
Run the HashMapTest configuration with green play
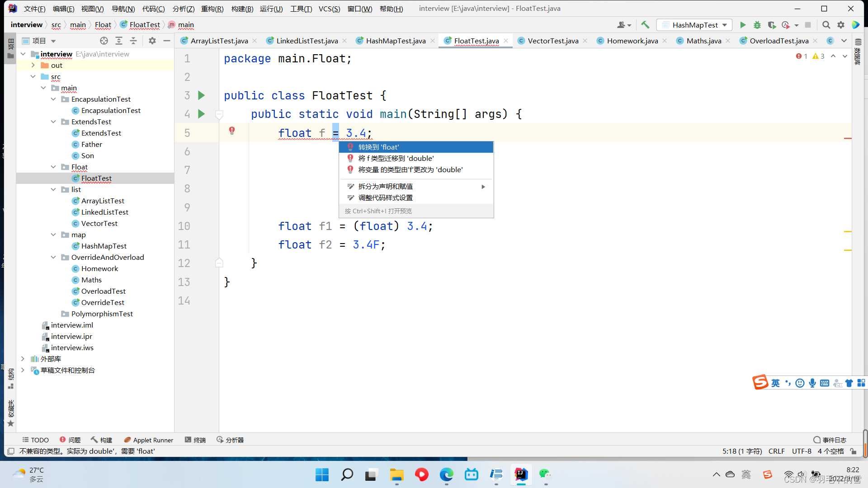click(743, 25)
